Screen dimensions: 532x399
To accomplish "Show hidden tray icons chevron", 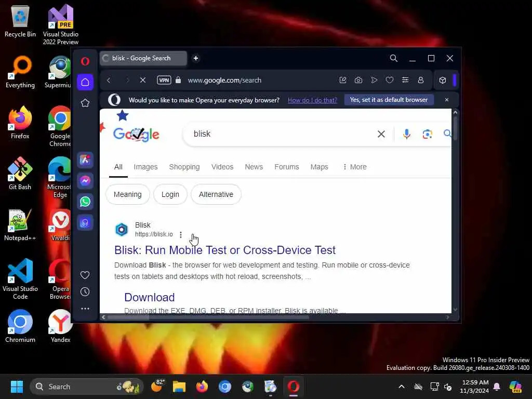I will pyautogui.click(x=402, y=387).
